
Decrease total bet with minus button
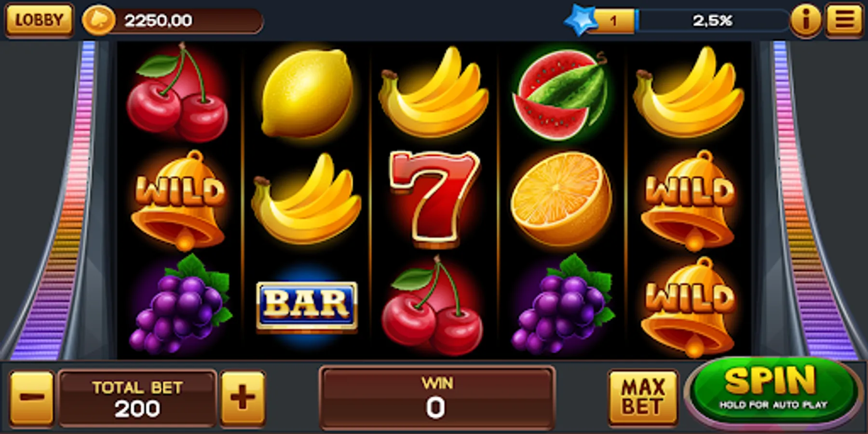[x=32, y=398]
